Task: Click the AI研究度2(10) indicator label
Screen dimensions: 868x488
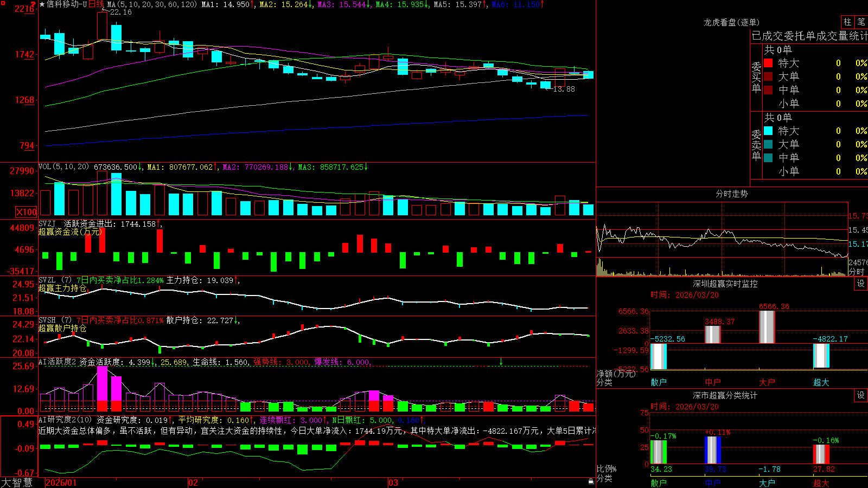Action: pyautogui.click(x=66, y=420)
